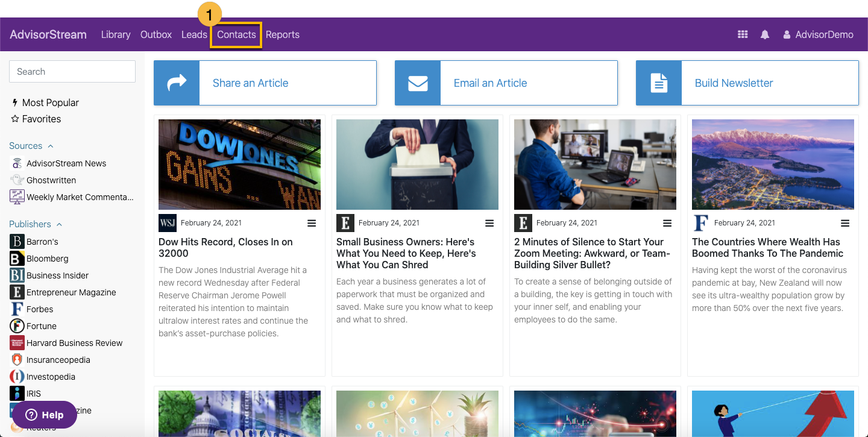Image resolution: width=868 pixels, height=437 pixels.
Task: Click the Business Insider publisher name
Action: coord(58,275)
